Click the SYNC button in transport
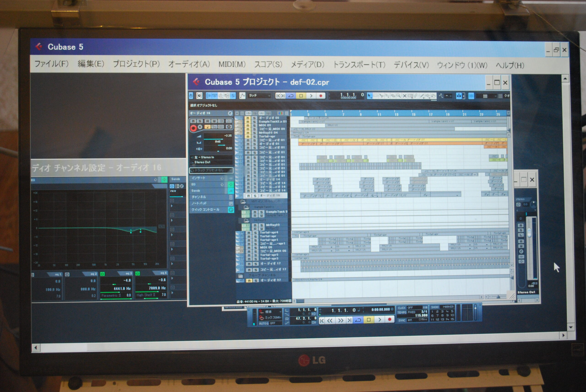The width and height of the screenshot is (586, 392). 402,320
